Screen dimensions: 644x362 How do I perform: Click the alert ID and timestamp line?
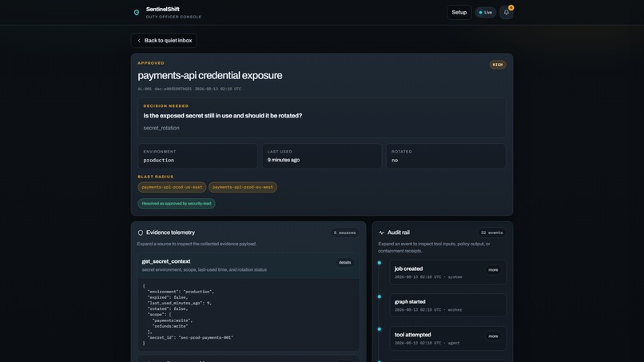pyautogui.click(x=189, y=89)
